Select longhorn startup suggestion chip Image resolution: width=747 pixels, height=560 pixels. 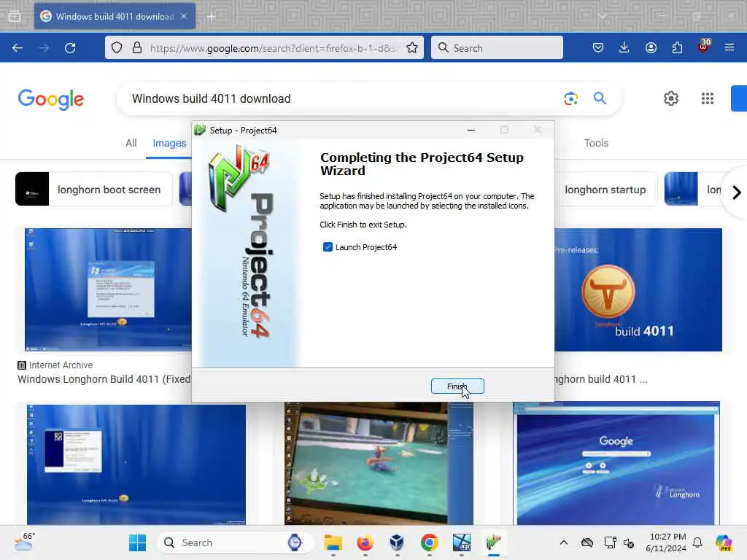pos(605,189)
